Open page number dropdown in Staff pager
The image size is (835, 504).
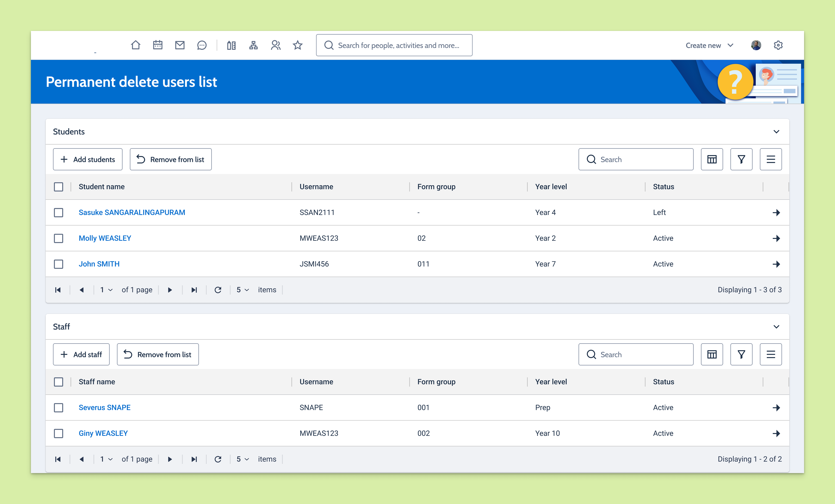[106, 459]
